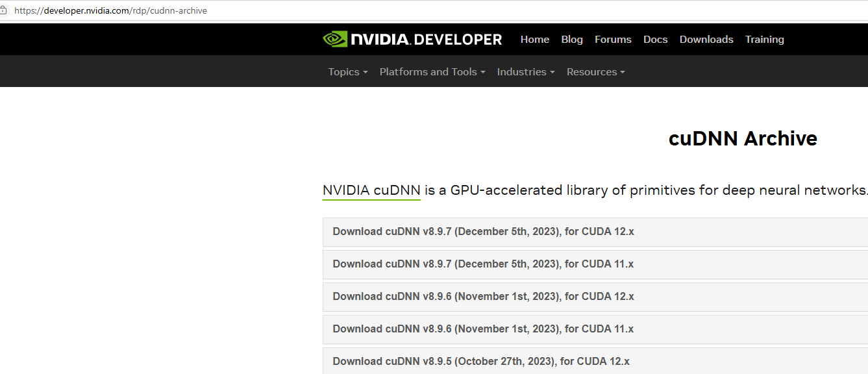Expand cuDNN v8.9.5 for CUDA 12.x

point(595,361)
